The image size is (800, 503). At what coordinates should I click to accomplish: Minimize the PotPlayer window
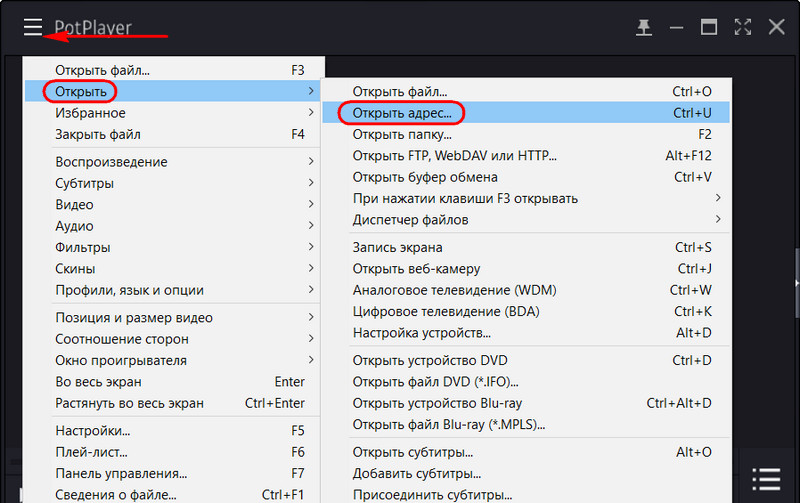point(677,28)
